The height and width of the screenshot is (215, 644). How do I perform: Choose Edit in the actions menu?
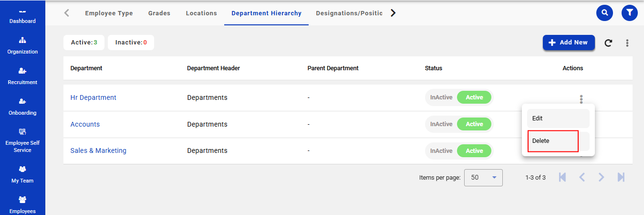[x=558, y=118]
